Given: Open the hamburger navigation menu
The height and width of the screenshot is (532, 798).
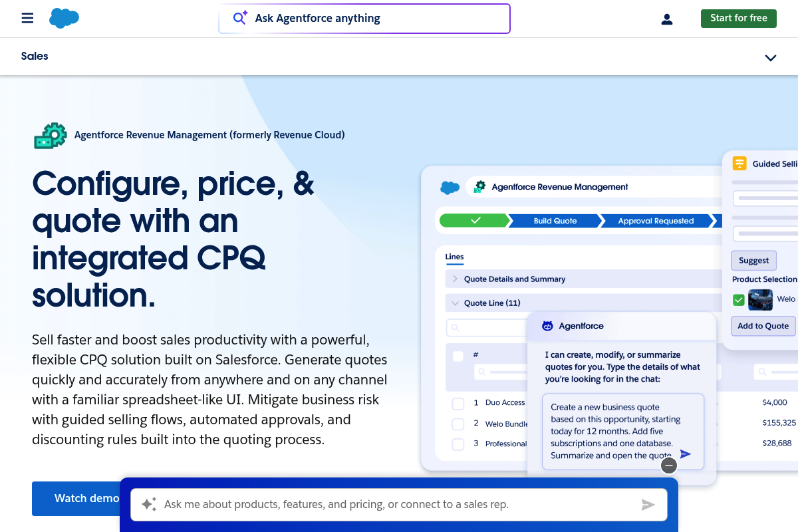Looking at the screenshot, I should click(27, 18).
